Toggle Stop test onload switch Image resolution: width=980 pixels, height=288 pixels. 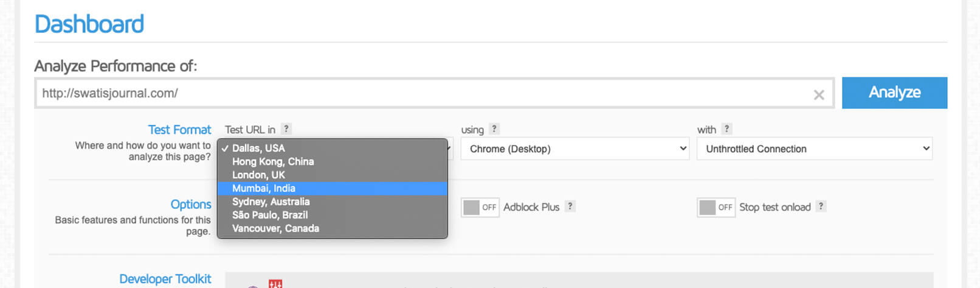716,208
